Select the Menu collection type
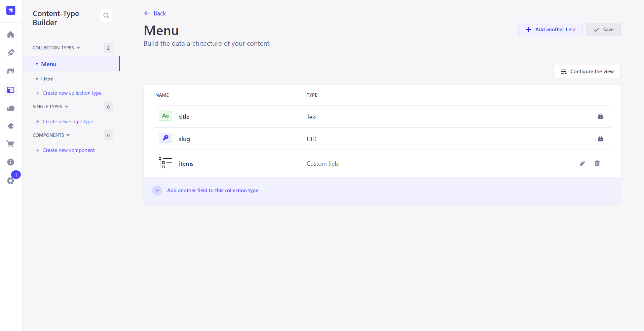 click(x=49, y=64)
